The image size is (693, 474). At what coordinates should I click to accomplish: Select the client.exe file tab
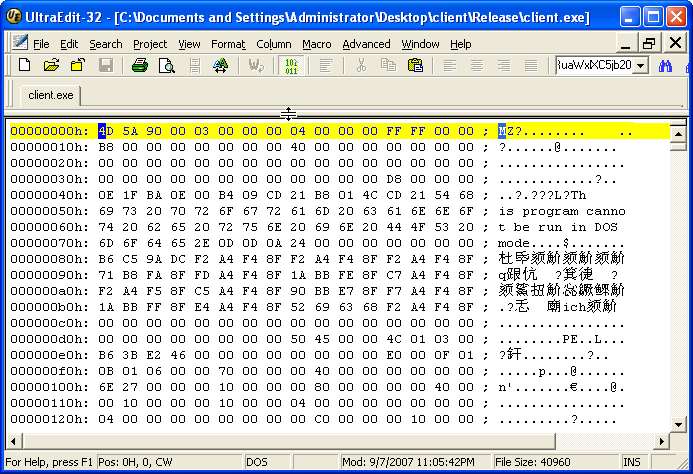(x=51, y=95)
